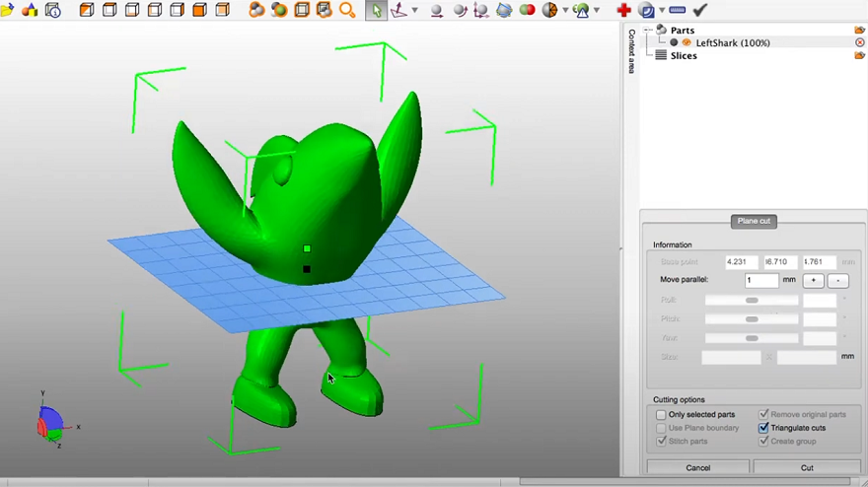Select the Plane cut tab

click(x=754, y=221)
